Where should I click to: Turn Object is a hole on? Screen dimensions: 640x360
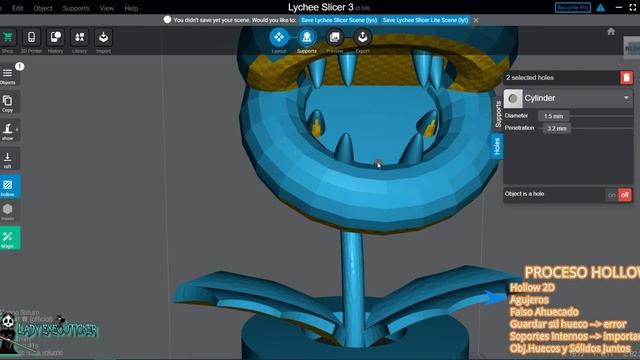[611, 195]
